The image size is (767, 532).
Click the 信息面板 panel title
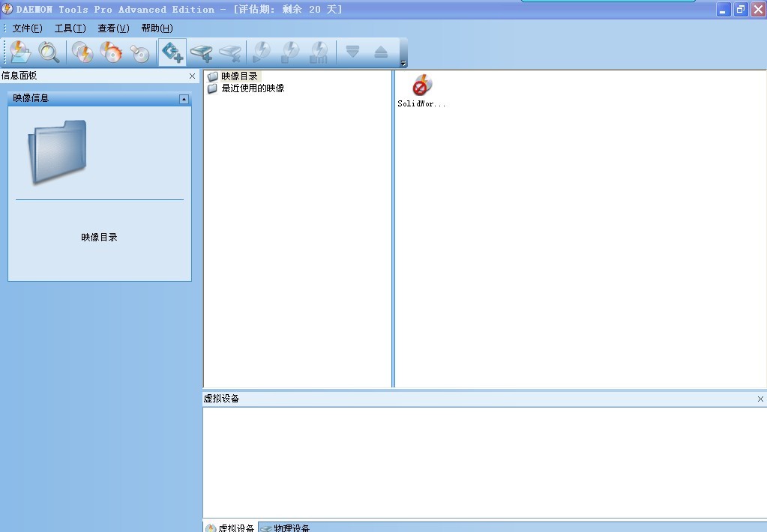pos(19,75)
